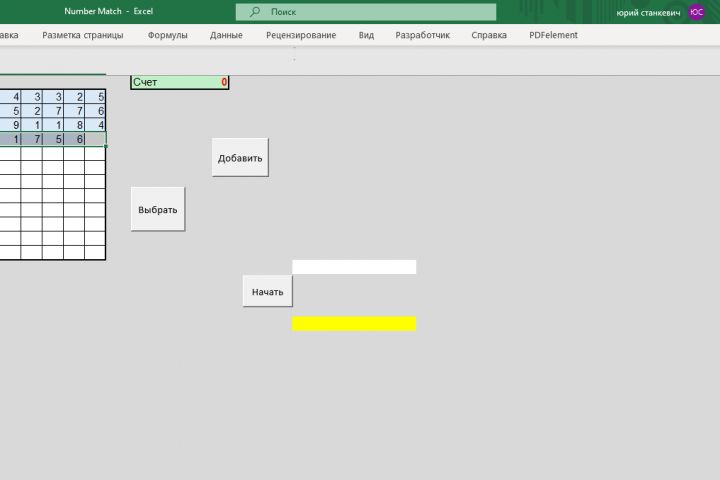Open the Разработчик tab
Image resolution: width=720 pixels, height=480 pixels.
422,35
